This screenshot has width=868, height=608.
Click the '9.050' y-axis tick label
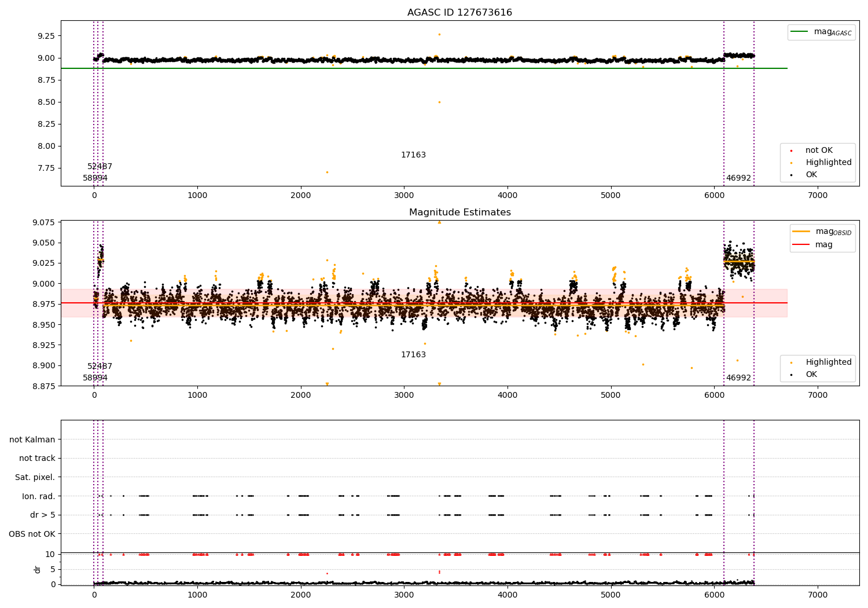pos(44,243)
